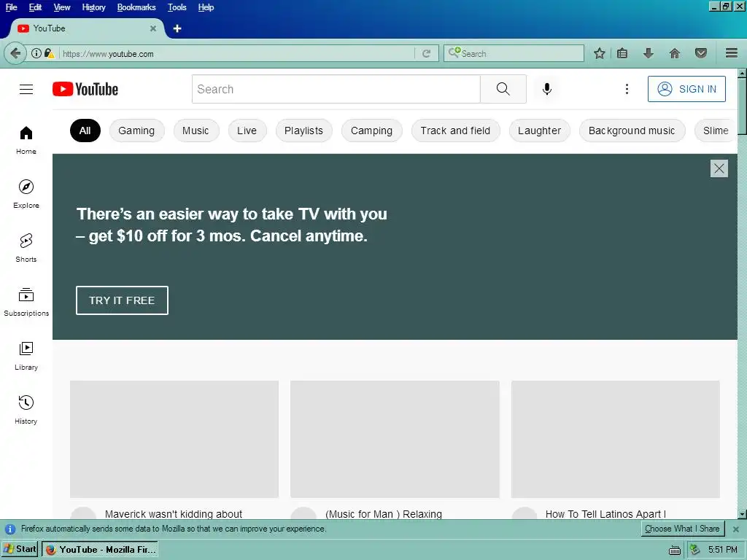
Task: Open YouTube settings three-dot menu
Action: pyautogui.click(x=627, y=89)
